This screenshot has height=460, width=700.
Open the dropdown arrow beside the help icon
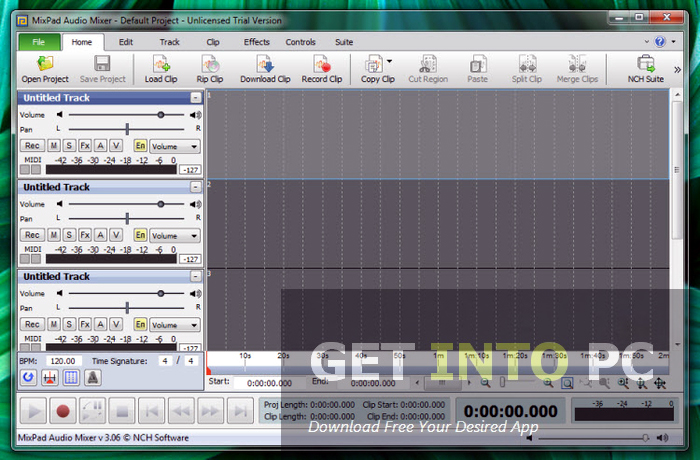(673, 42)
